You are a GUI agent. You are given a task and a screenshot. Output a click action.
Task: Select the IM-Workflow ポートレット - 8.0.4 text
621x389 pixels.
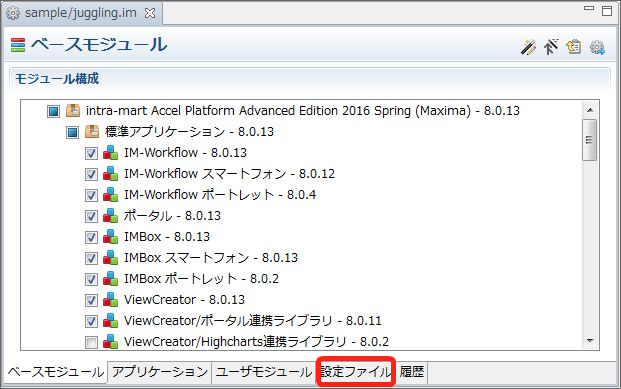click(220, 194)
